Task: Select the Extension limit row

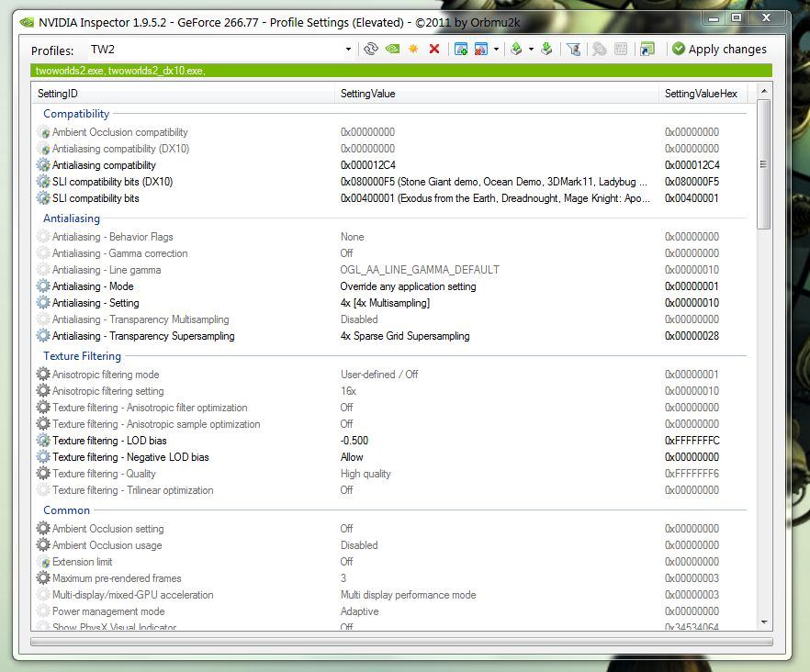Action: (390, 562)
